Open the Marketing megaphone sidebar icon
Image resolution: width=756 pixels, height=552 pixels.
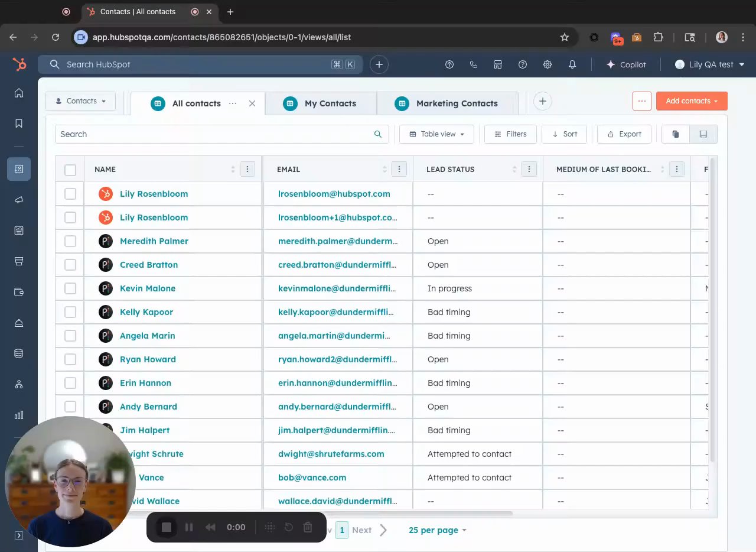[19, 200]
